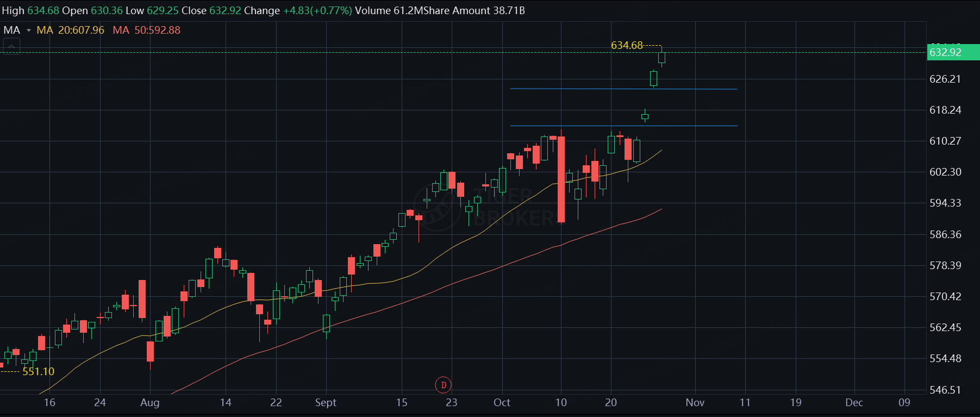Click the 618.24 price axis label

945,110
